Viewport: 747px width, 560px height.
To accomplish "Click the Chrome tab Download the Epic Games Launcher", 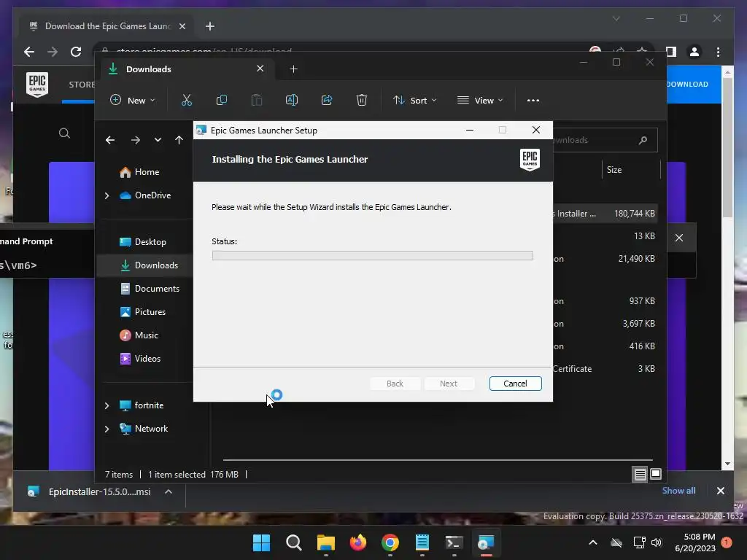I will point(107,26).
